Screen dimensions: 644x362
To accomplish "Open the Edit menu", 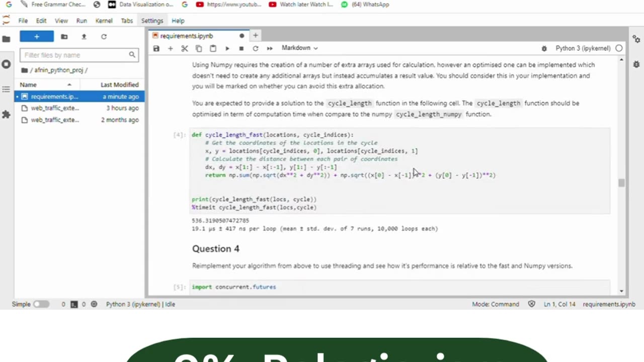I will 41,21.
